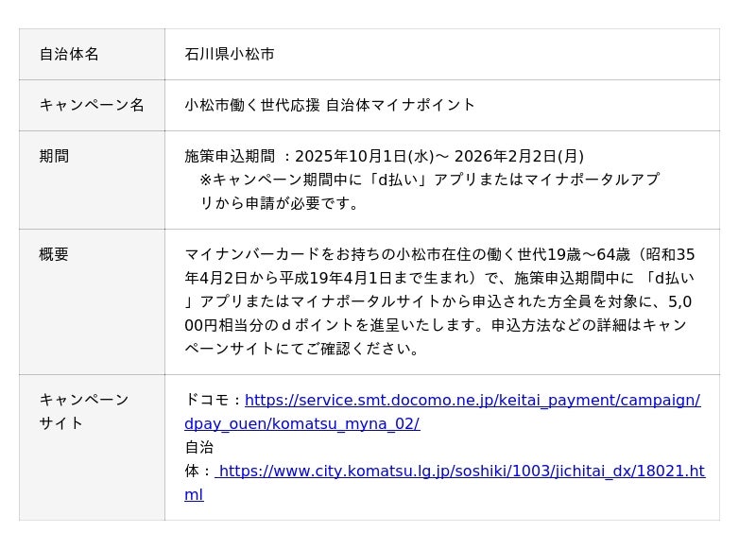Open the Docomo campaign site link

click(x=472, y=400)
